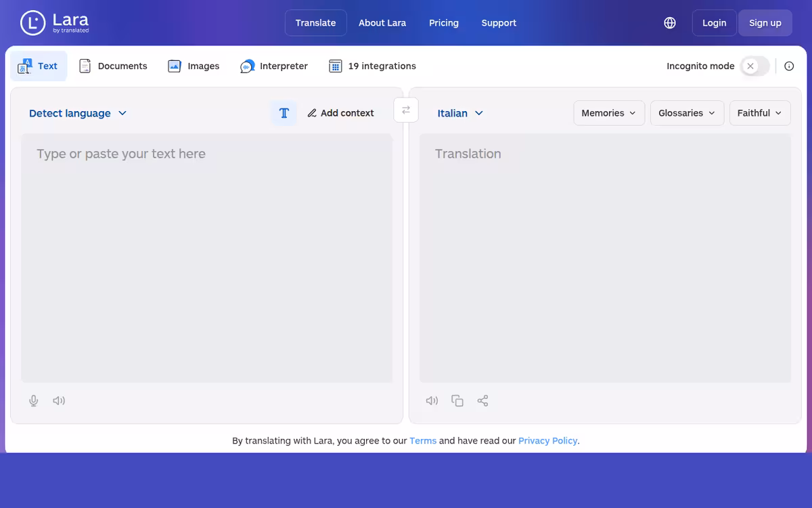Open the Terms link

[423, 441]
